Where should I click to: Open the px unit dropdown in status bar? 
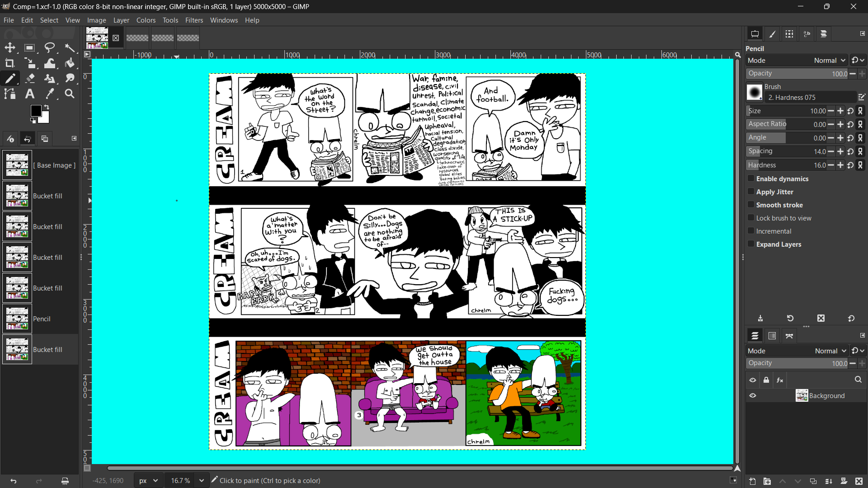pos(148,480)
